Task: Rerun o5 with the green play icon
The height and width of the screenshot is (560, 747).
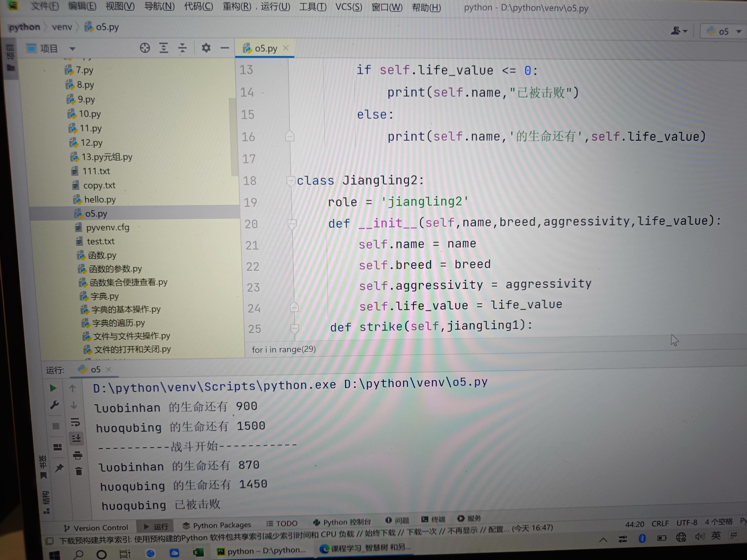Action: pyautogui.click(x=53, y=388)
